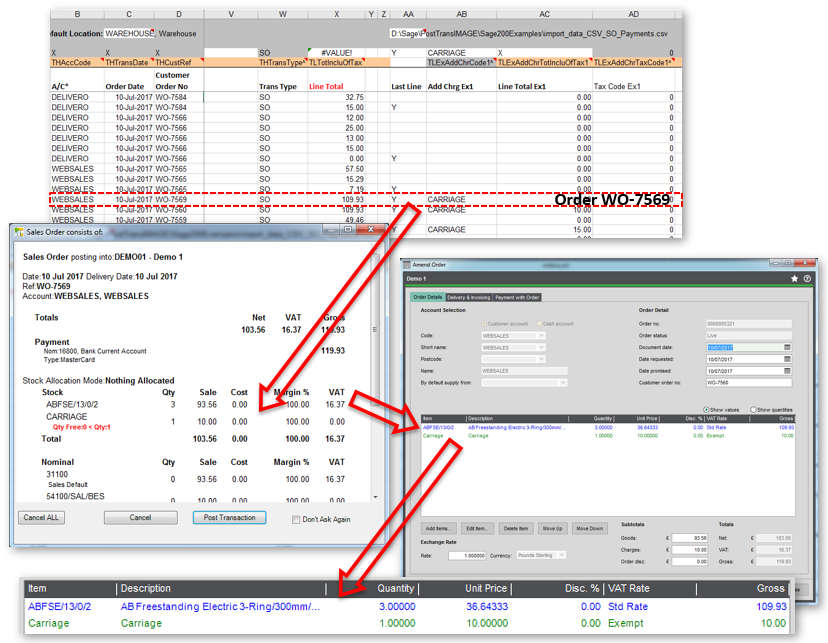
Task: Click the Std Rate value in enlarged grid
Action: pyautogui.click(x=627, y=607)
